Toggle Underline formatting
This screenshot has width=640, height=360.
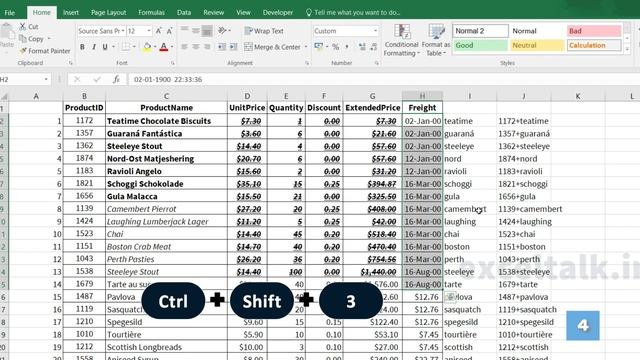pos(105,47)
